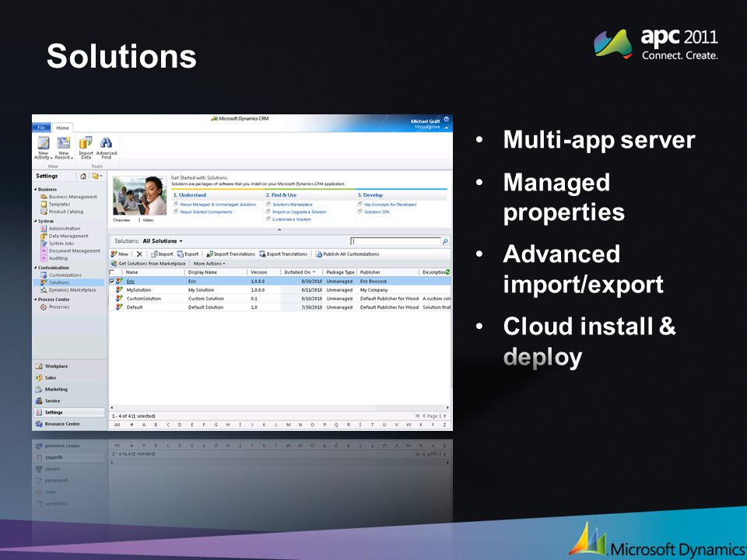Viewport: 747px width, 560px height.
Task: Open the More Actions dropdown
Action: click(209, 264)
